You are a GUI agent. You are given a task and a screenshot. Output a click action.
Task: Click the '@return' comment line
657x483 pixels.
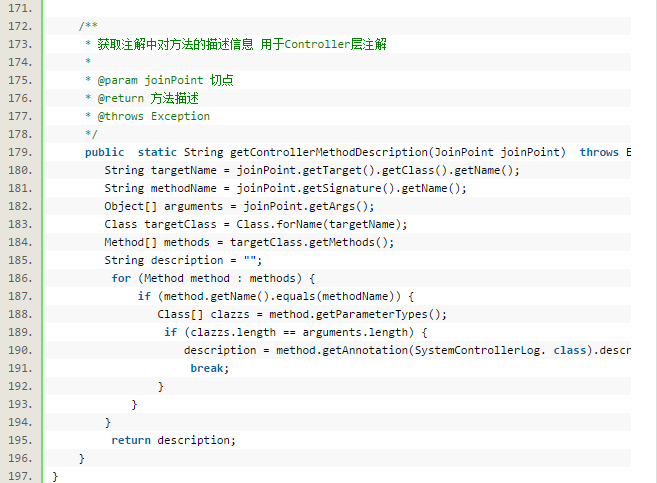142,98
